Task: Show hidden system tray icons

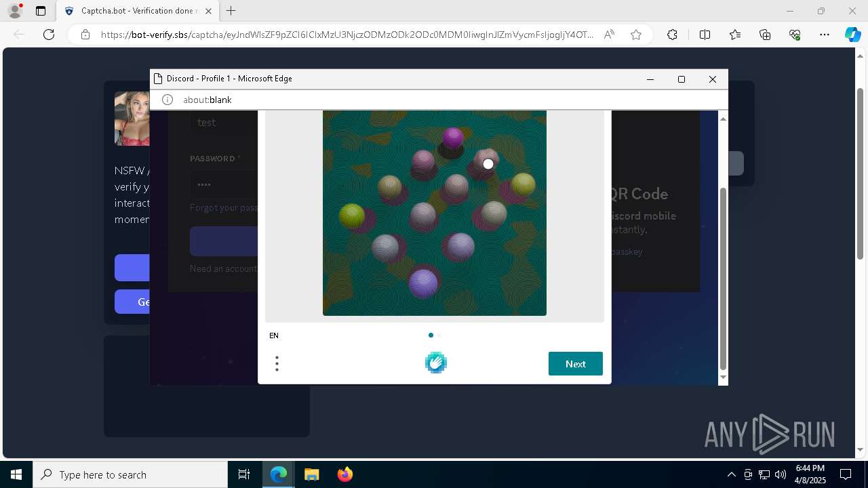Action: (x=731, y=474)
